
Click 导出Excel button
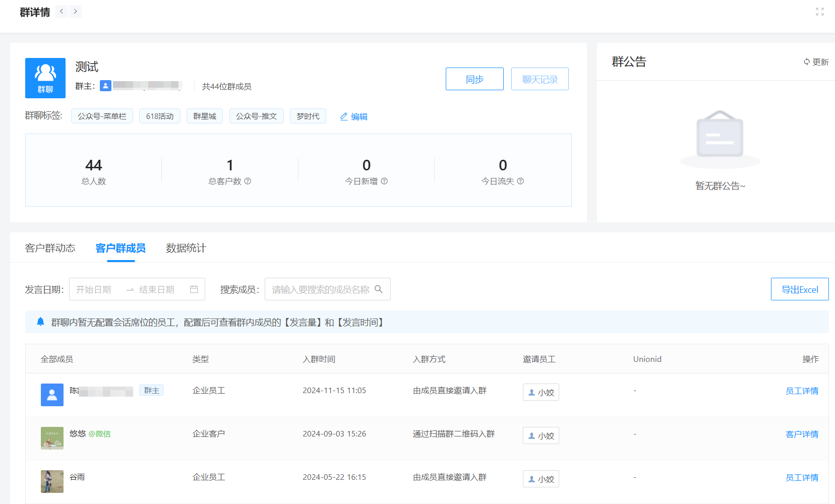pyautogui.click(x=800, y=289)
